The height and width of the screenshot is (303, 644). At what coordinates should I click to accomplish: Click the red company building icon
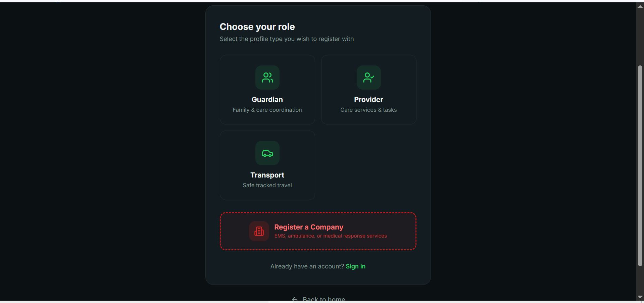(259, 231)
